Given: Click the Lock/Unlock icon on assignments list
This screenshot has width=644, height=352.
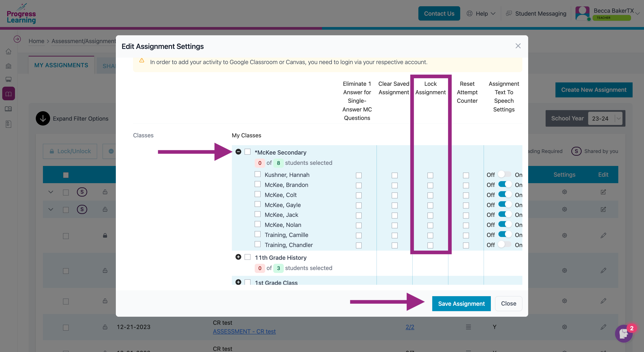Looking at the screenshot, I should point(70,151).
